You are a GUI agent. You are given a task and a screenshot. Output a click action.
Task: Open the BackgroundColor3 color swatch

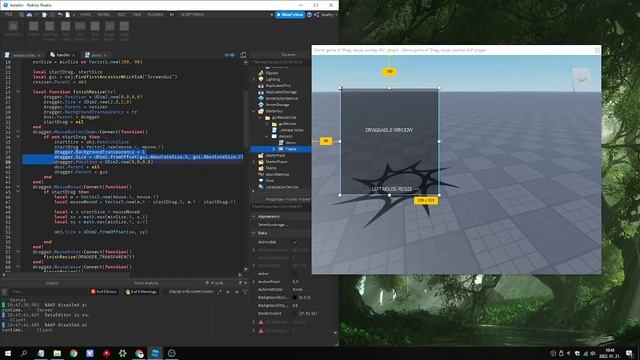click(295, 298)
